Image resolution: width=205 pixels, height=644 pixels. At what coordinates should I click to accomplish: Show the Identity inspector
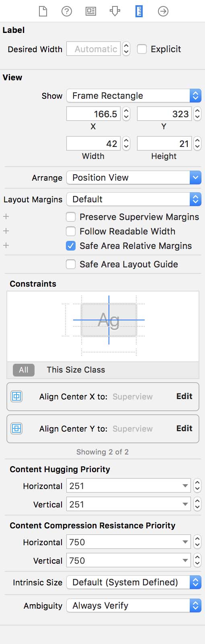[x=91, y=11]
